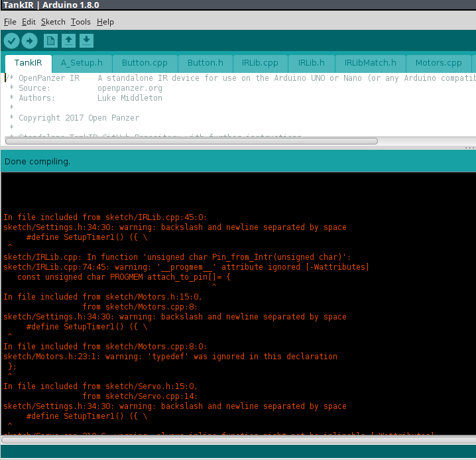Click 'openpanzer.org' in the source comment
This screenshot has height=460, width=476.
click(x=130, y=88)
